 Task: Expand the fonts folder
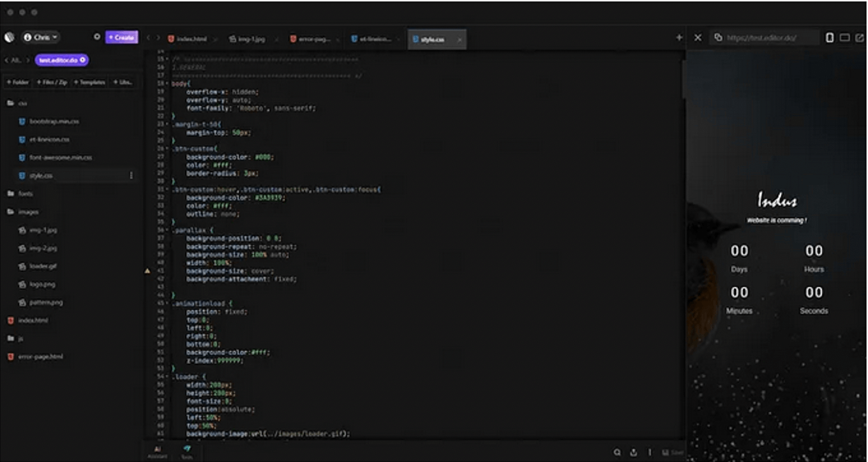click(x=20, y=193)
